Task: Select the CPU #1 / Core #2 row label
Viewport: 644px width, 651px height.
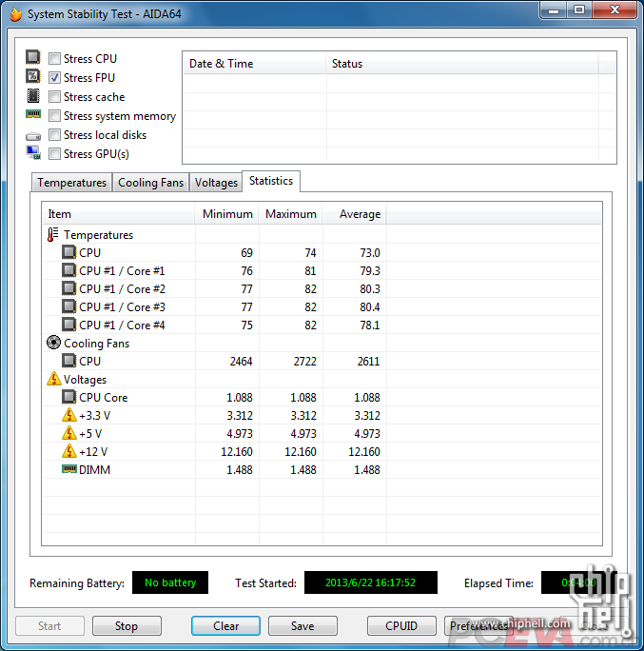Action: pyautogui.click(x=122, y=289)
